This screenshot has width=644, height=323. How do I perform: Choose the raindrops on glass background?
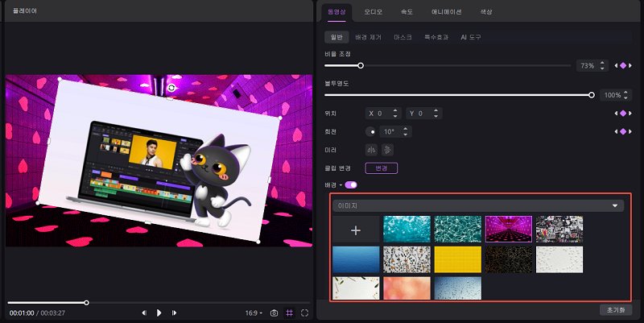(x=457, y=288)
